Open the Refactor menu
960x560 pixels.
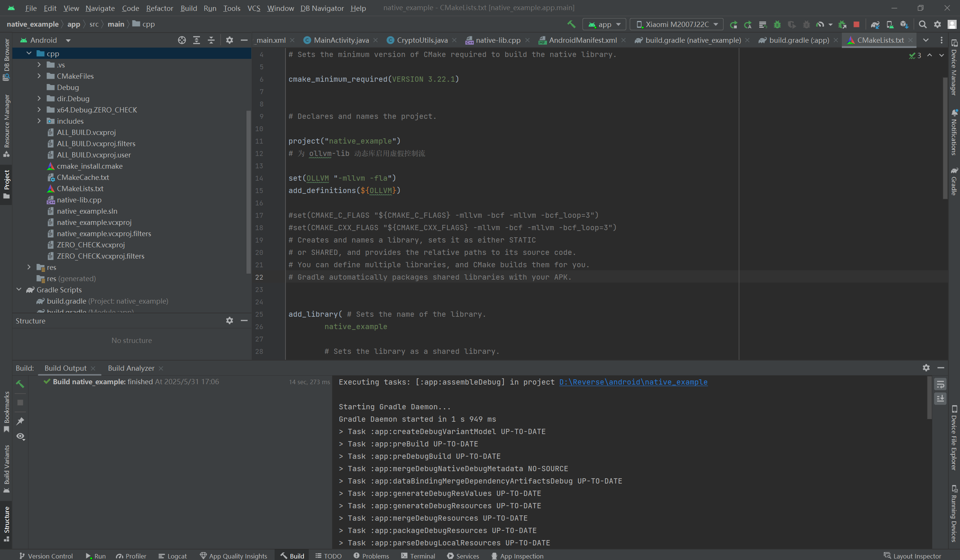pyautogui.click(x=159, y=8)
